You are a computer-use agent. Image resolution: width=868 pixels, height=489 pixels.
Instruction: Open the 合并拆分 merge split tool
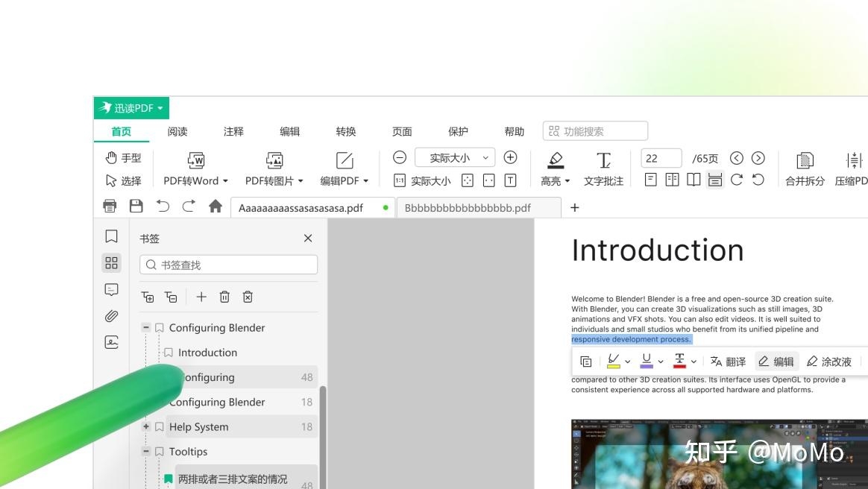(805, 168)
